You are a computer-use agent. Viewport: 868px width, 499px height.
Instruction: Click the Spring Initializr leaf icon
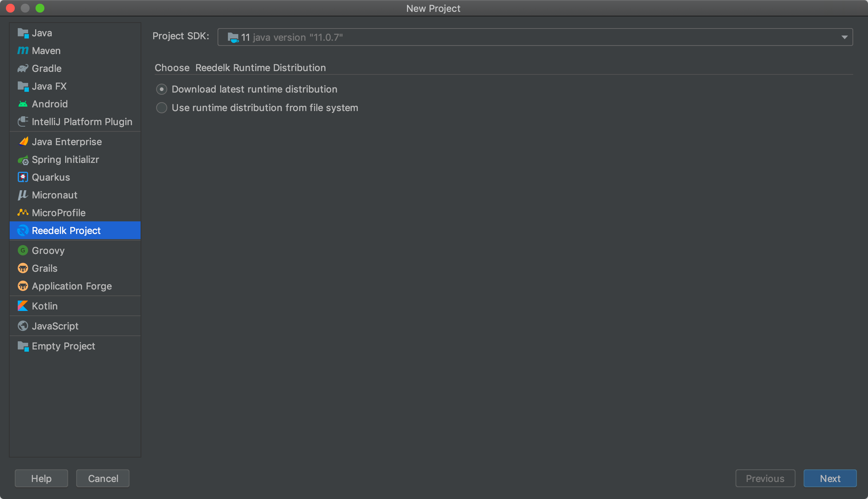(x=23, y=160)
